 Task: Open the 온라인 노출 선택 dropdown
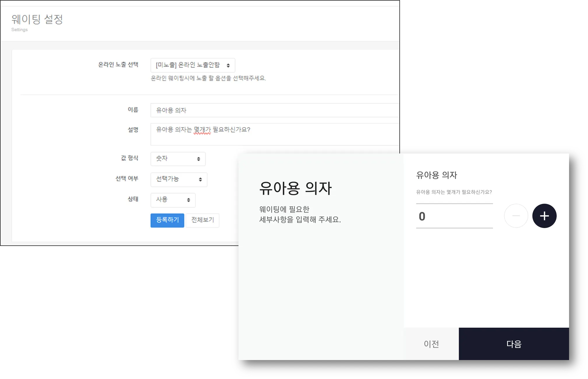click(193, 65)
